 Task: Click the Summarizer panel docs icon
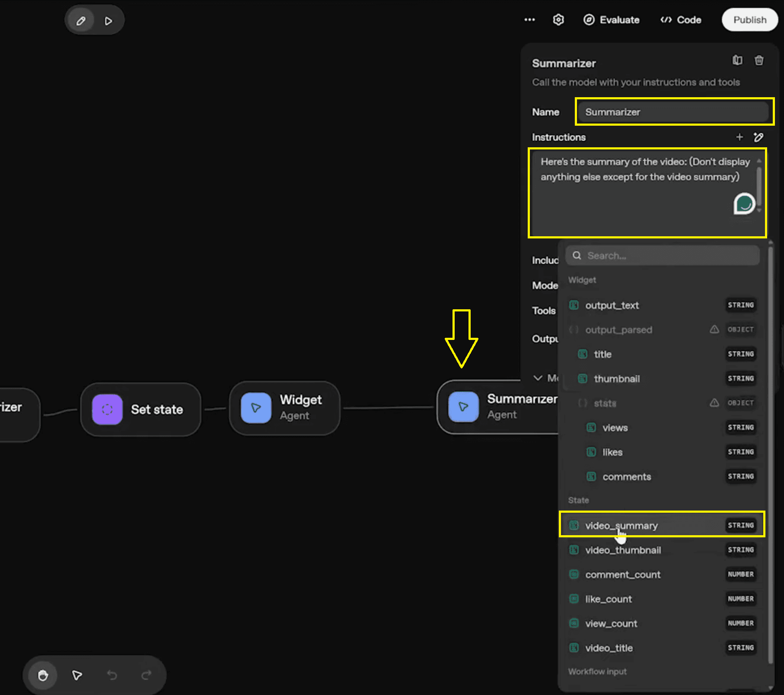coord(737,60)
